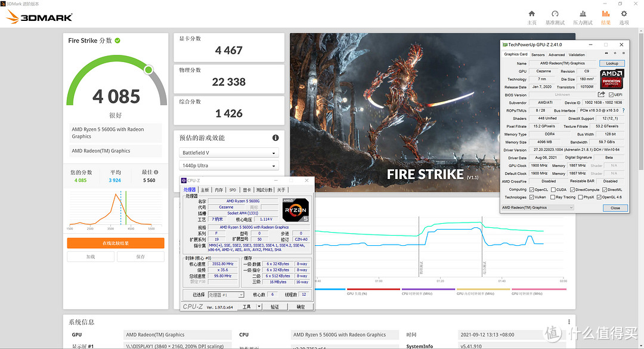Switch to the 内存 tab in CPU-Z
Screen dimensions: 644x349
point(219,190)
